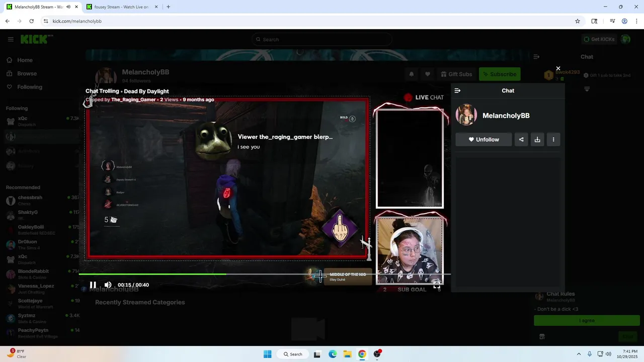Show hidden system tray icons chevron
The width and height of the screenshot is (644, 362).
pyautogui.click(x=579, y=354)
